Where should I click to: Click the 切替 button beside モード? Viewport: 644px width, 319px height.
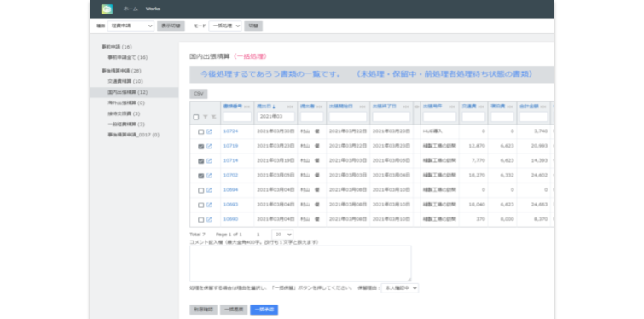click(x=253, y=26)
